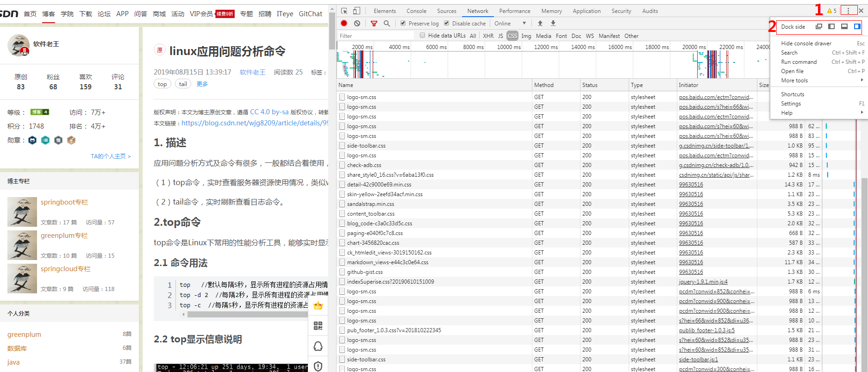Switch to the Performance tab
The image size is (868, 372).
pyautogui.click(x=515, y=11)
